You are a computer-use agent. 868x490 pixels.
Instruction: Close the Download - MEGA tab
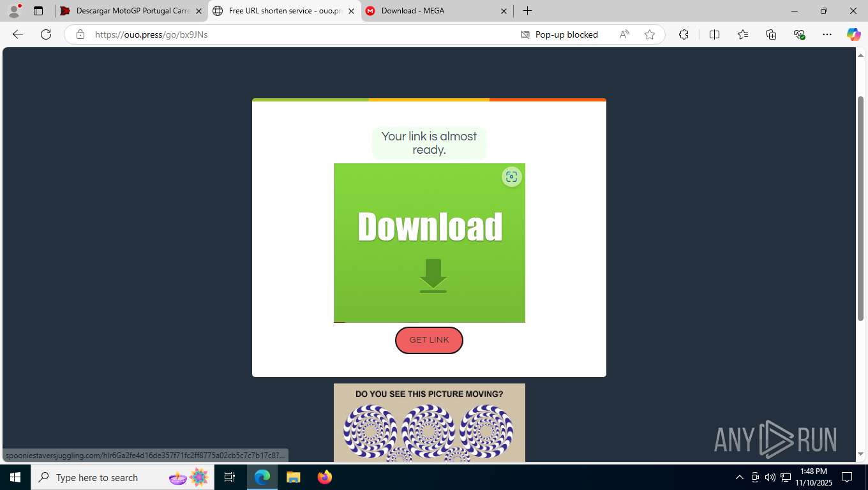pyautogui.click(x=504, y=11)
